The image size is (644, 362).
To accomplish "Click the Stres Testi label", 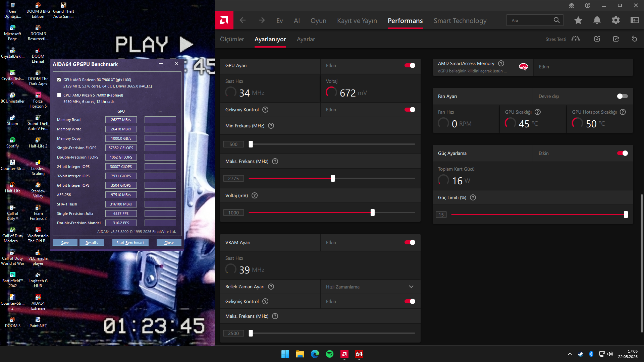I will pos(556,39).
